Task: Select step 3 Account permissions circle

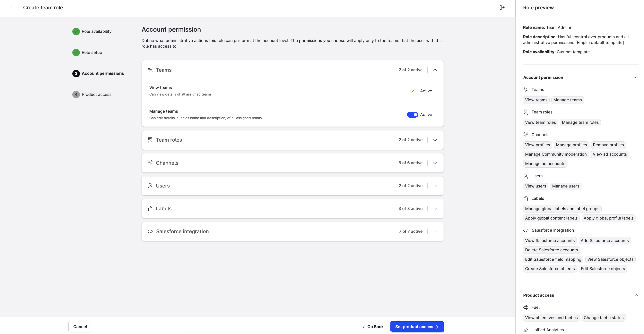Action: 76,73
